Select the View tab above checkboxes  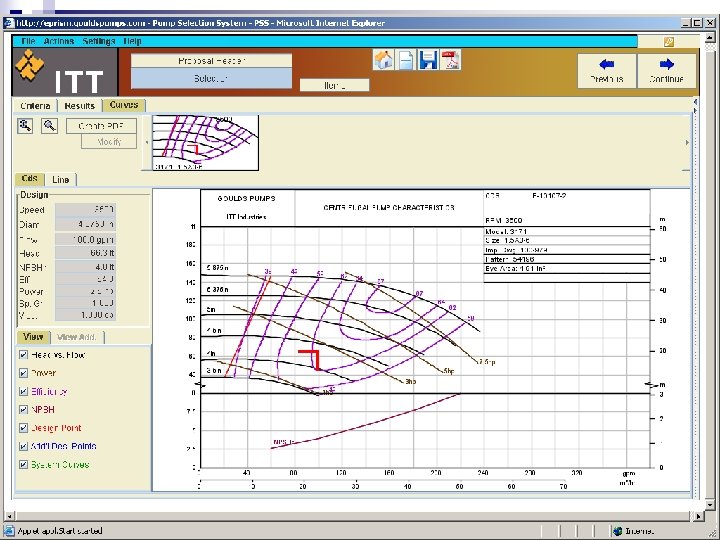coord(33,337)
